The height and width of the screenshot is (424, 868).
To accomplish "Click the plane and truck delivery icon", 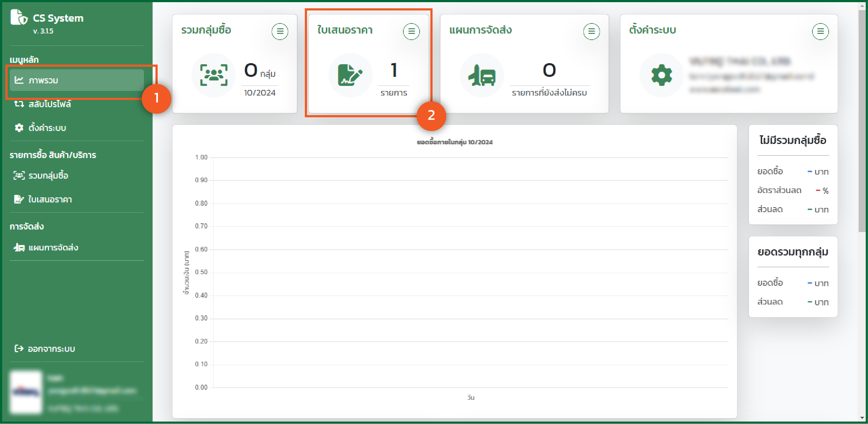I will coord(482,75).
